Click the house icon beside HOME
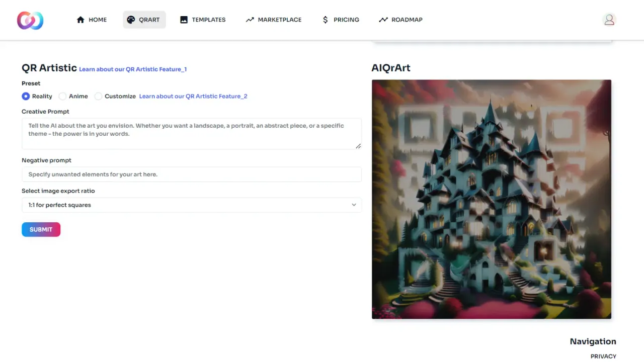The image size is (644, 362). coord(80,20)
